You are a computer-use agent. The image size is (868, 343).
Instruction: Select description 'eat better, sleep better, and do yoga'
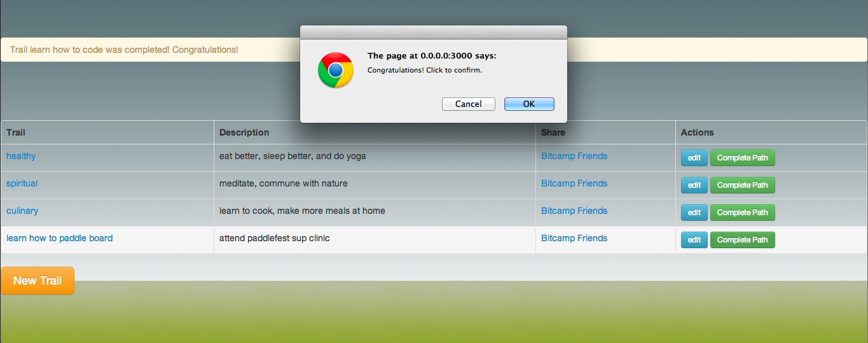293,156
